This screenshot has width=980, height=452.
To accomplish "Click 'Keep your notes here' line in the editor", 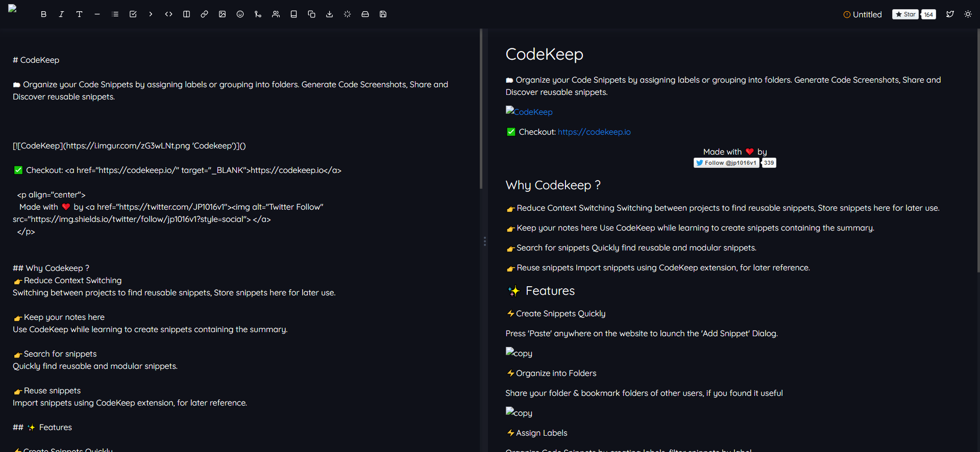I will click(x=59, y=317).
